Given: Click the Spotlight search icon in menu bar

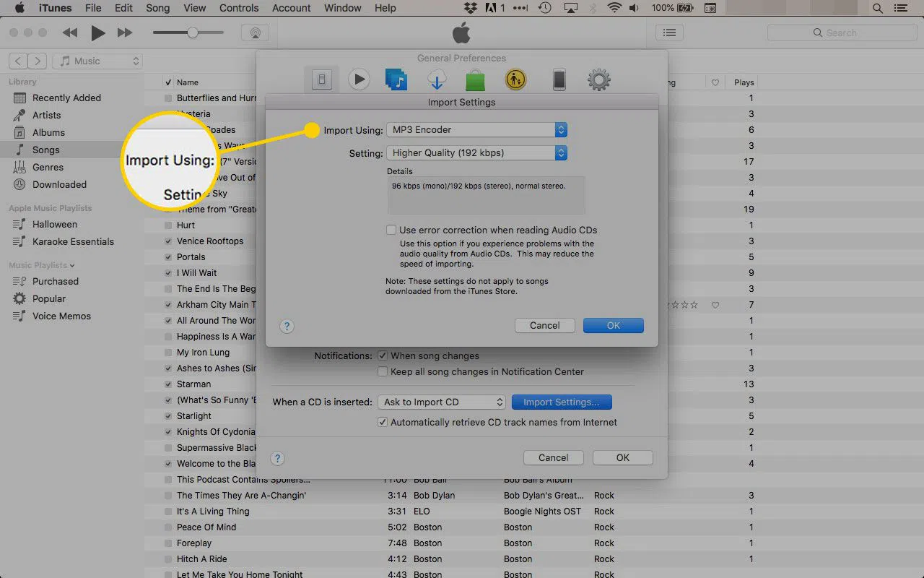Looking at the screenshot, I should 878,9.
